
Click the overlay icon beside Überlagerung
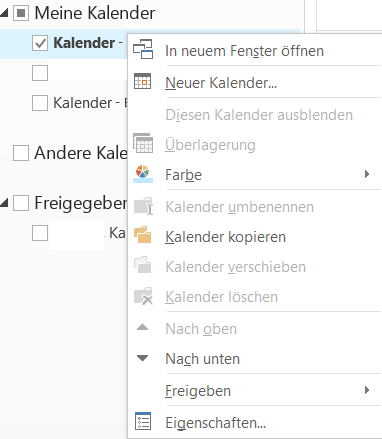click(143, 143)
